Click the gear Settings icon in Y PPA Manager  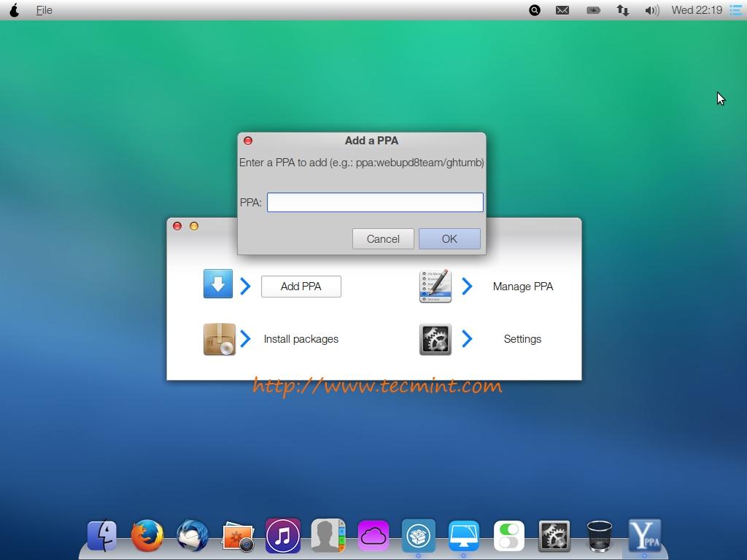[436, 339]
